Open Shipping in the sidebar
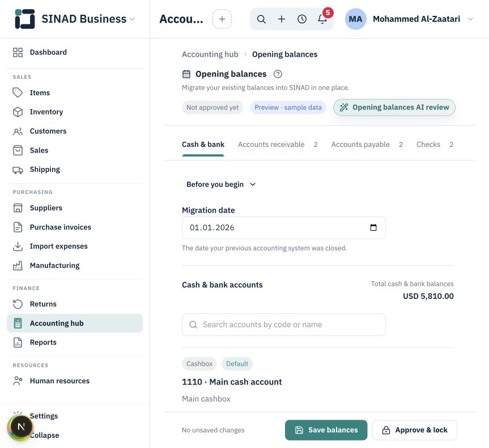The height and width of the screenshot is (448, 489). click(x=75, y=170)
